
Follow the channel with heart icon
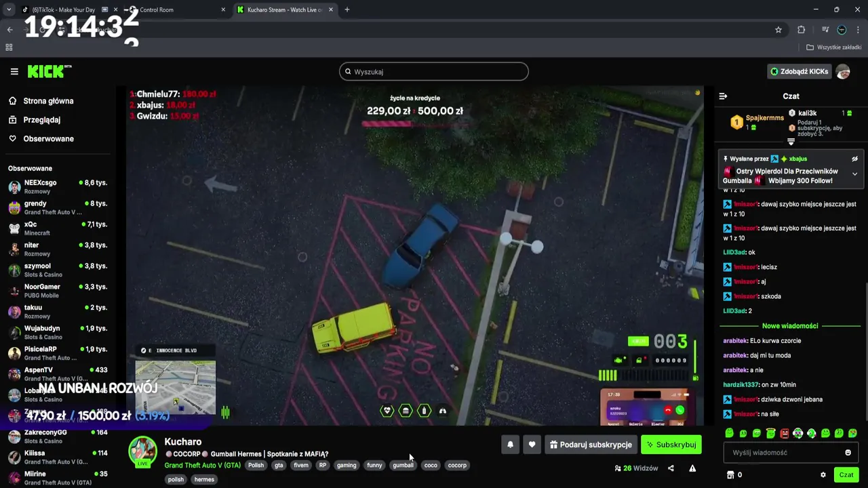[x=532, y=445]
